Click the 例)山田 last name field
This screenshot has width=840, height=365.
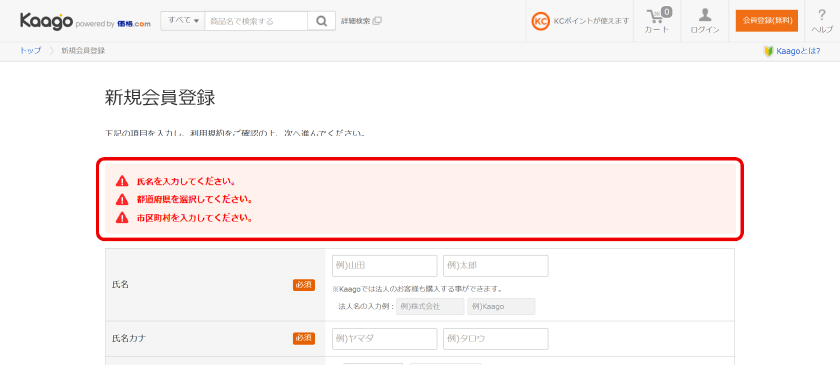coord(385,266)
